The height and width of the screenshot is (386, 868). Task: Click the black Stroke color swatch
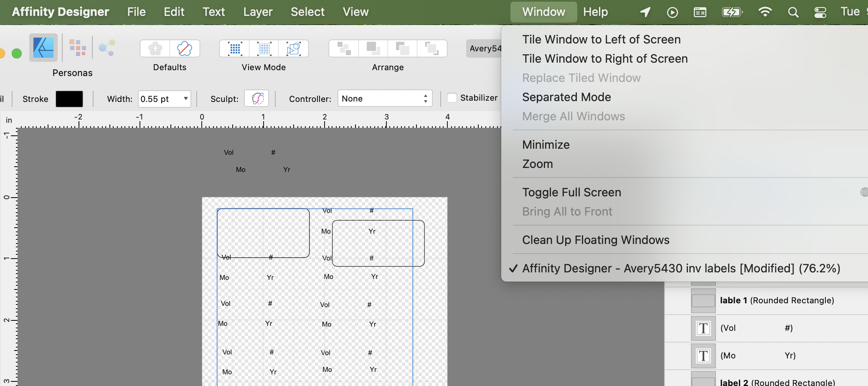(69, 99)
